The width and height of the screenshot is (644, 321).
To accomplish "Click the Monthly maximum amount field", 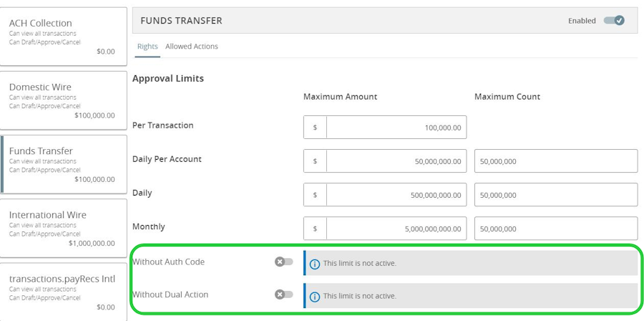I will coord(396,229).
